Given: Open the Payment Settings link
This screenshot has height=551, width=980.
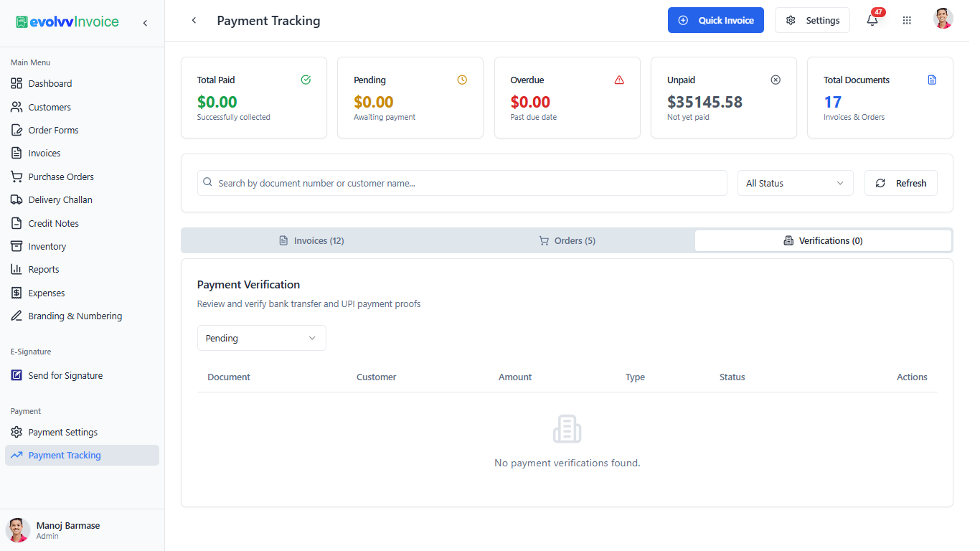Looking at the screenshot, I should [82, 432].
